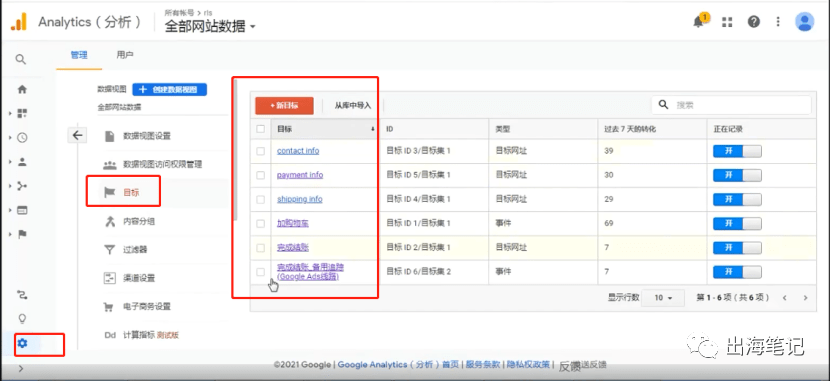Tick checkbox for contact info row

click(260, 151)
